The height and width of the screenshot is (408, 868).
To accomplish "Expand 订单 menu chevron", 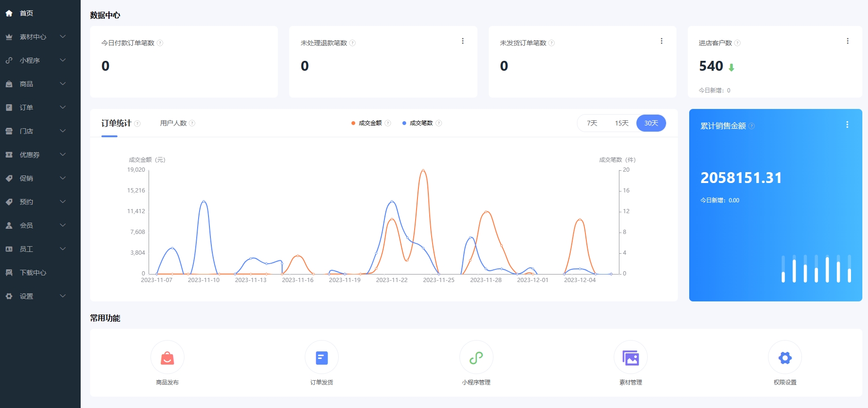I will tap(63, 108).
